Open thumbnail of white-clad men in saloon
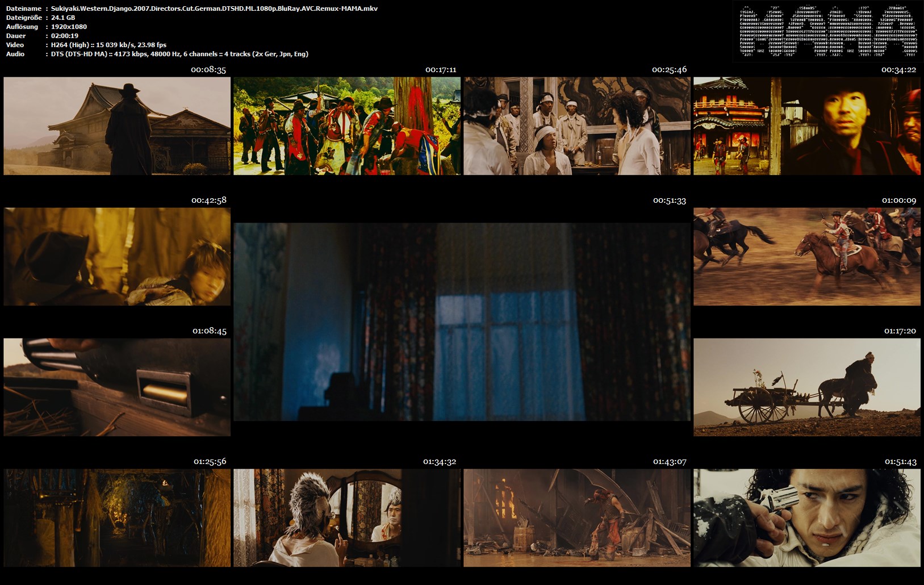 (x=577, y=126)
